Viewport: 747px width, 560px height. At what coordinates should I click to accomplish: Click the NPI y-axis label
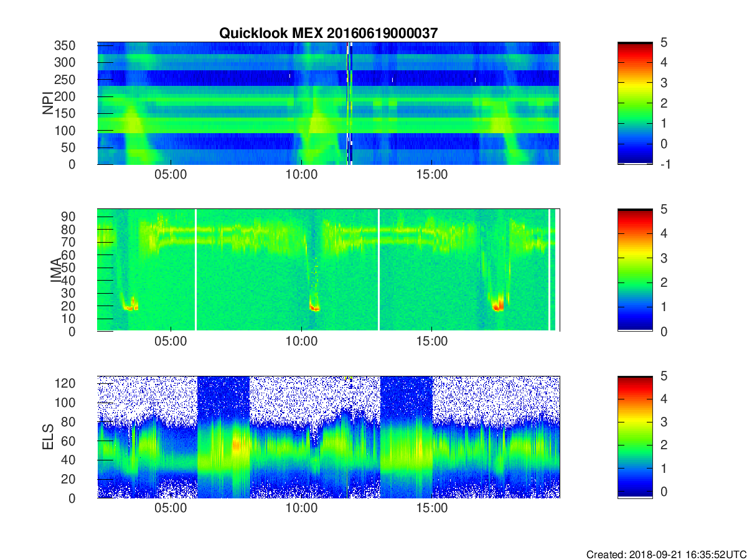click(x=47, y=103)
